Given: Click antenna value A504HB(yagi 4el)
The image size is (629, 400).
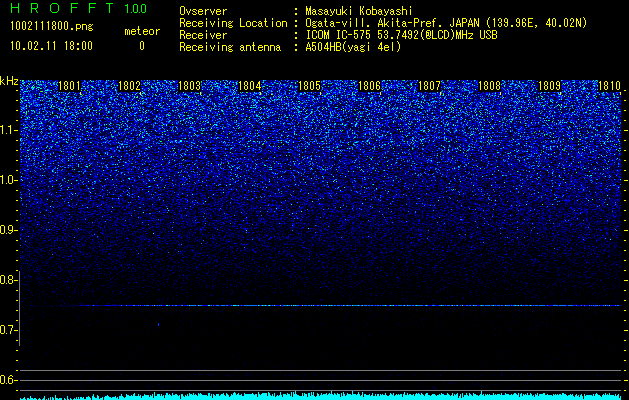Looking at the screenshot, I should pos(353,47).
